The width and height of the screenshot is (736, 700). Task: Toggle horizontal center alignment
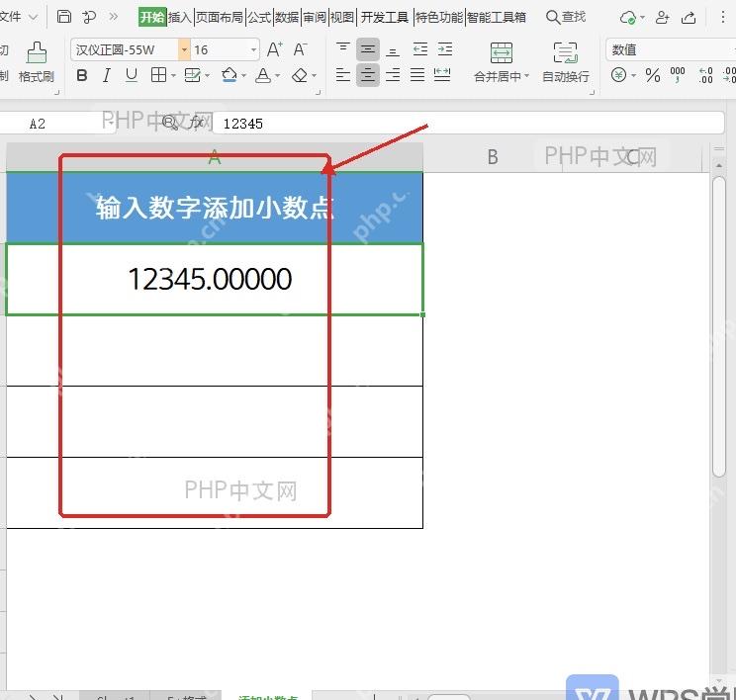click(x=368, y=75)
